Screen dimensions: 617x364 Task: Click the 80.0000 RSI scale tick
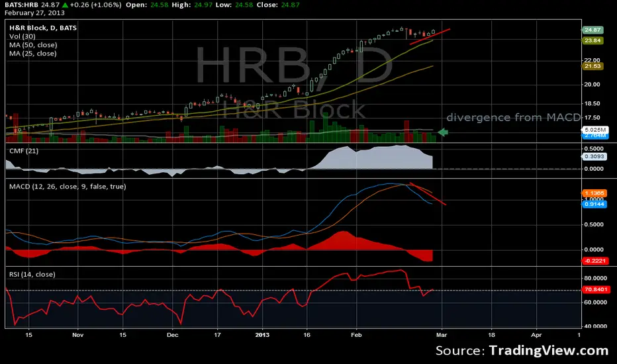tap(594, 278)
